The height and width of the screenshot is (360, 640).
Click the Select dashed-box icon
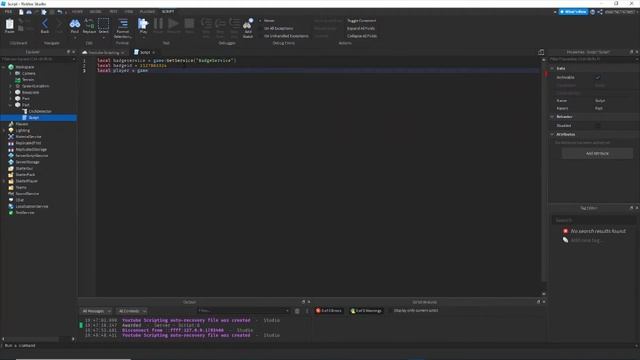[x=104, y=23]
